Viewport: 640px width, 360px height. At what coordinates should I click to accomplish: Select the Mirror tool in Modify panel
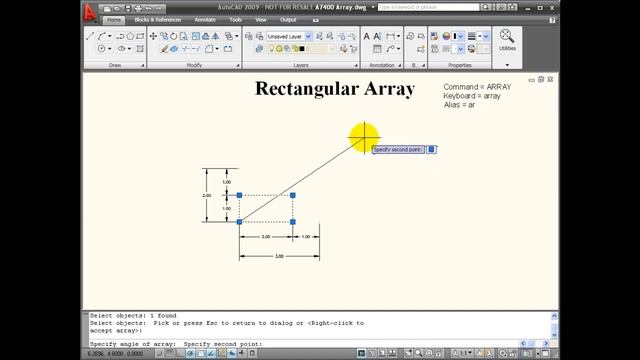(216, 36)
